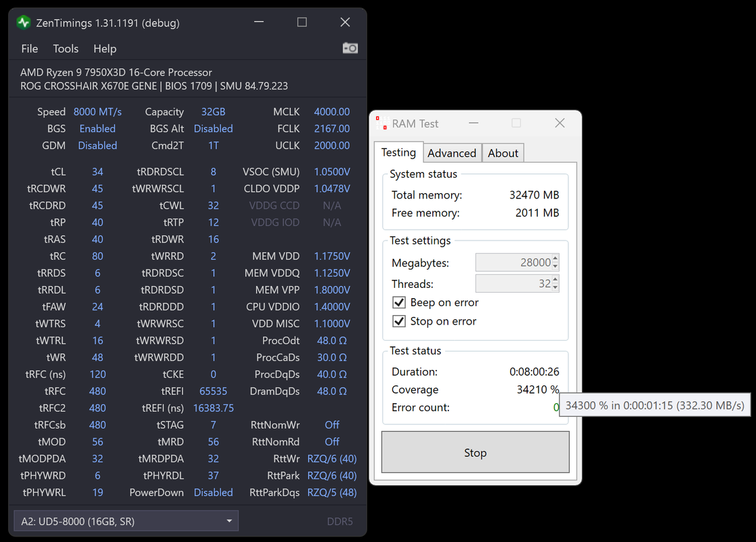Click the tREFI value 65535

(x=213, y=392)
